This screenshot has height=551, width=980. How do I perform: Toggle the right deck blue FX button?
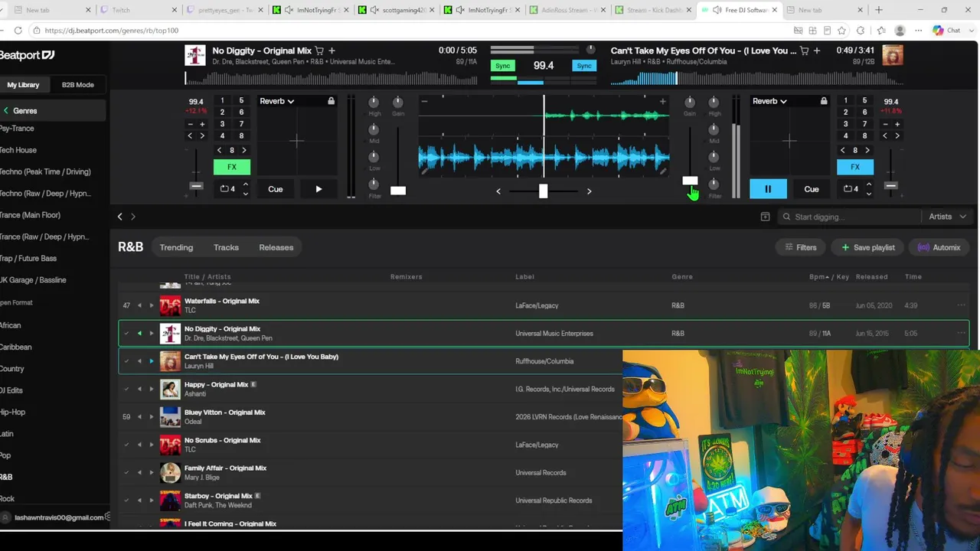click(855, 167)
